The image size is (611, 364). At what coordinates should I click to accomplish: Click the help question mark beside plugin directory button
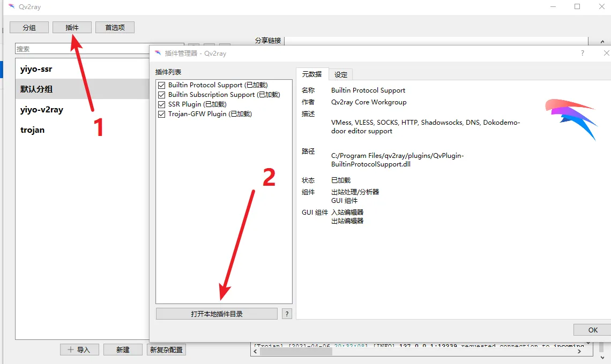[287, 314]
